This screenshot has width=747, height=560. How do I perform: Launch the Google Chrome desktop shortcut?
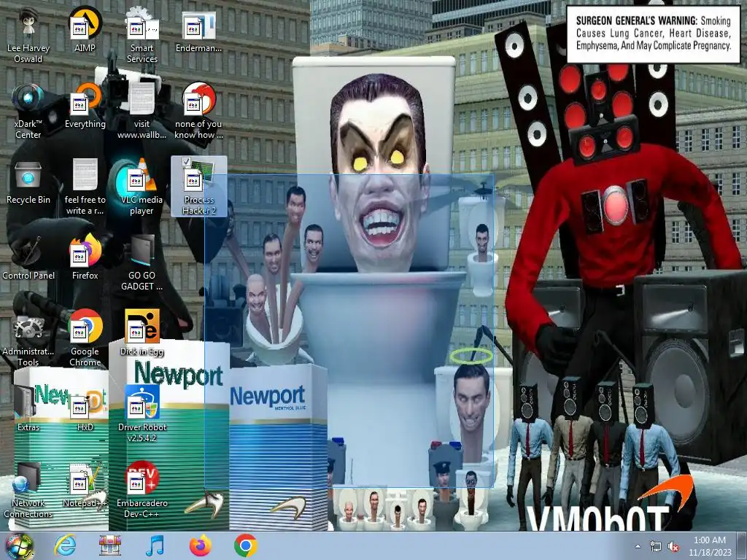(x=85, y=338)
